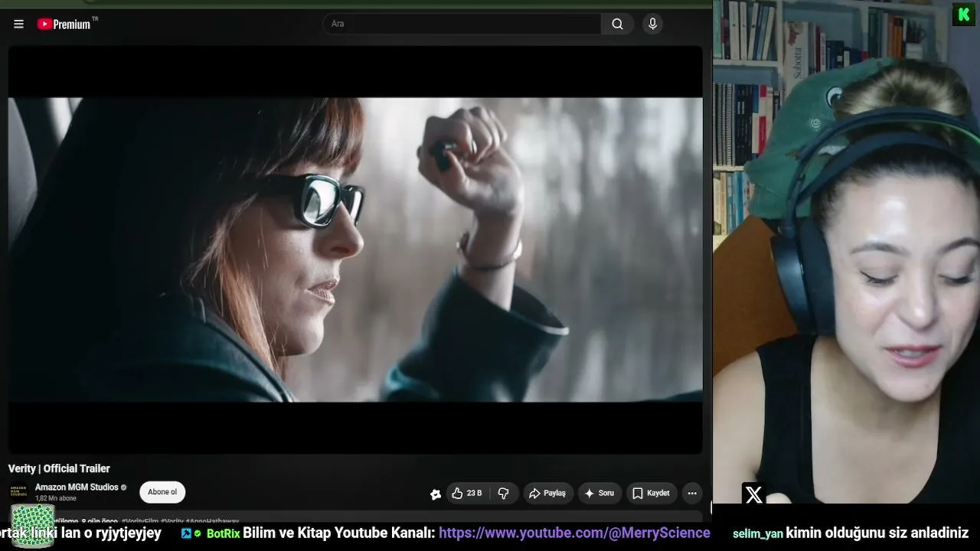Viewport: 980px width, 551px height.
Task: Save the video with Kaydet
Action: click(652, 494)
